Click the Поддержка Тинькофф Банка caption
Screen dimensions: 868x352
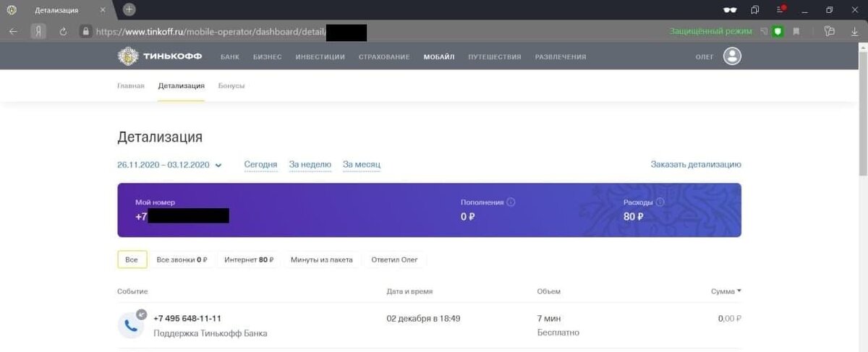[210, 333]
